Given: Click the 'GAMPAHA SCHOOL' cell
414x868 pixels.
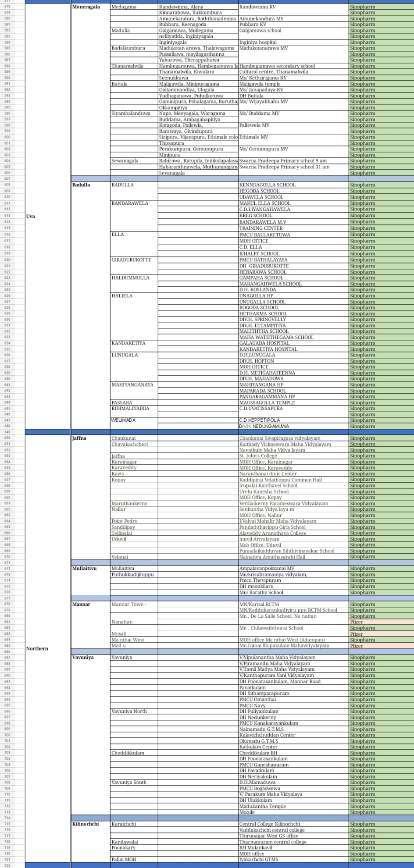Looking at the screenshot, I should coord(293,278).
